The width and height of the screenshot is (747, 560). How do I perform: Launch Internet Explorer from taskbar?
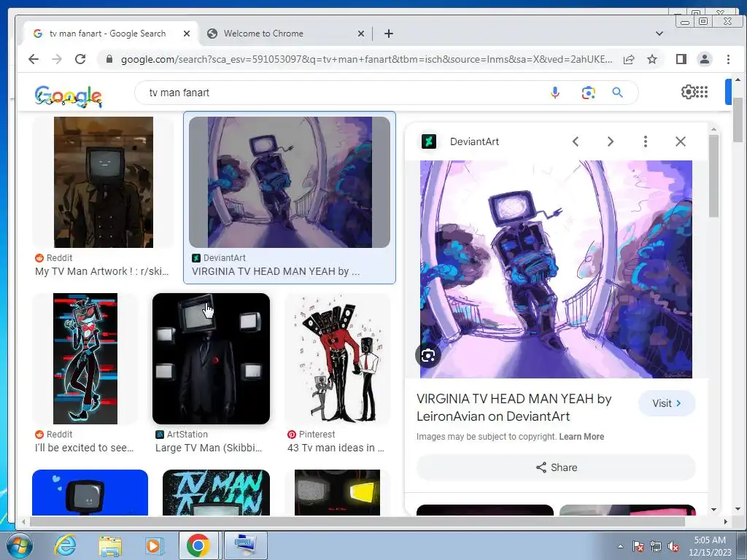65,545
